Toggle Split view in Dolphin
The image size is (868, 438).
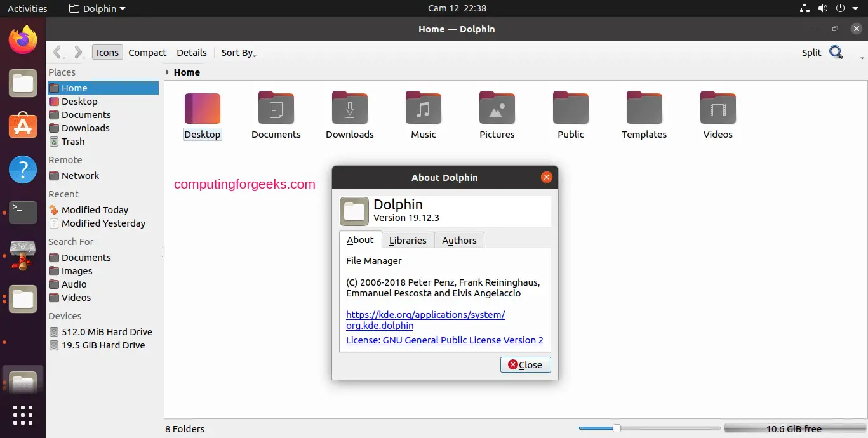(x=811, y=52)
